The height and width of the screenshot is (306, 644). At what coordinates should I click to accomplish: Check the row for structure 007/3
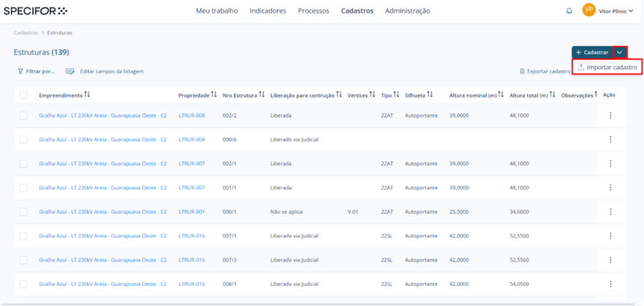pyautogui.click(x=23, y=260)
